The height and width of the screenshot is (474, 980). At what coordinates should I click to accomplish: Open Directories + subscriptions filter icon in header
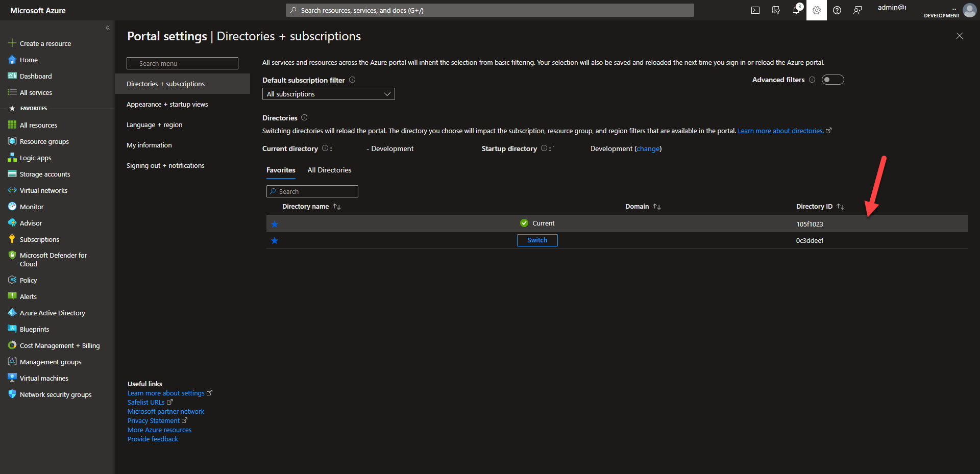click(x=776, y=10)
